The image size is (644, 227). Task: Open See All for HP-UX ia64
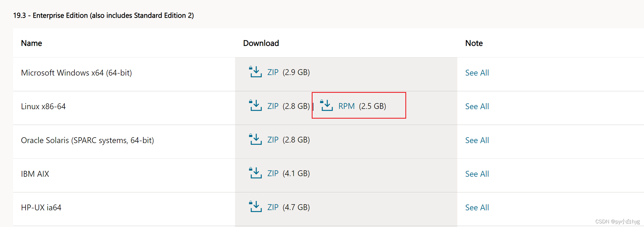(x=477, y=207)
